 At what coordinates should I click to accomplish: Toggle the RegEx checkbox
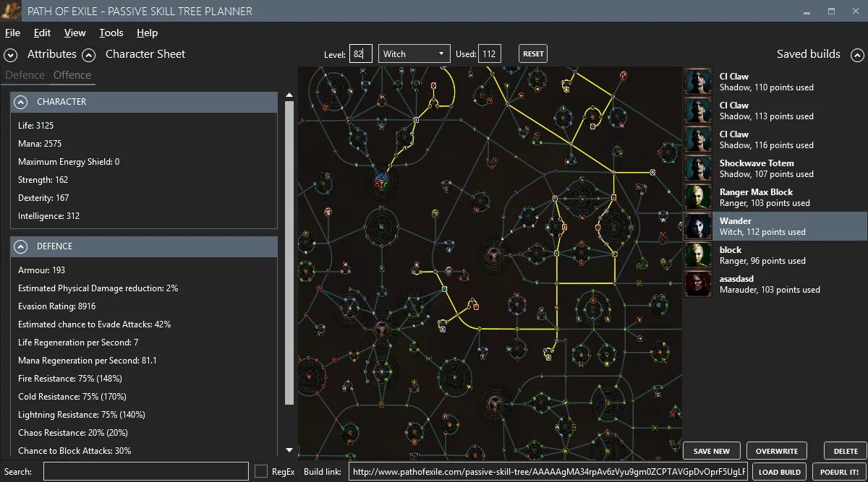(x=261, y=472)
